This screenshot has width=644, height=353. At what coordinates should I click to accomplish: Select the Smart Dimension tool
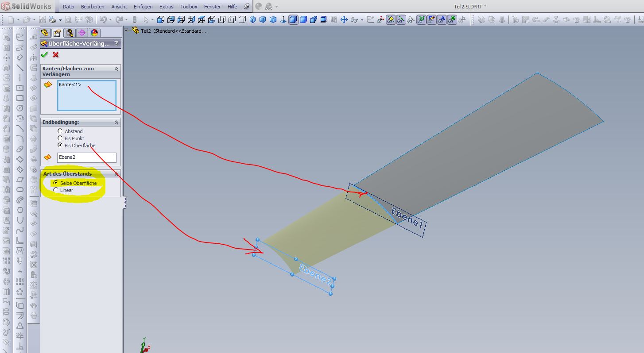(x=20, y=58)
